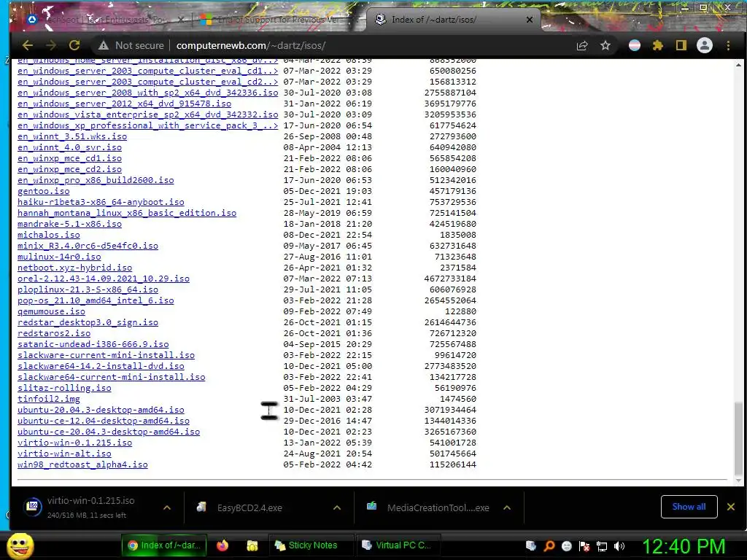Image resolution: width=747 pixels, height=560 pixels.
Task: Open redstar_desktop3.0_sign.iso link
Action: 88,323
